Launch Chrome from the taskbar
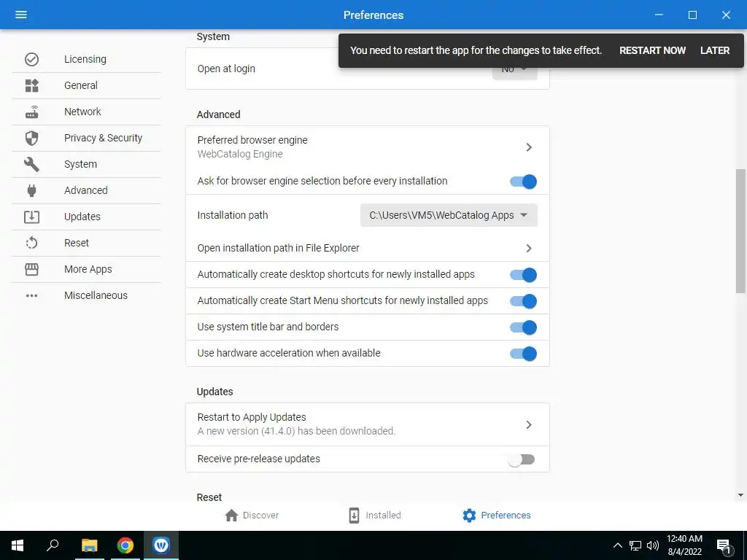Image resolution: width=747 pixels, height=560 pixels. pyautogui.click(x=125, y=545)
